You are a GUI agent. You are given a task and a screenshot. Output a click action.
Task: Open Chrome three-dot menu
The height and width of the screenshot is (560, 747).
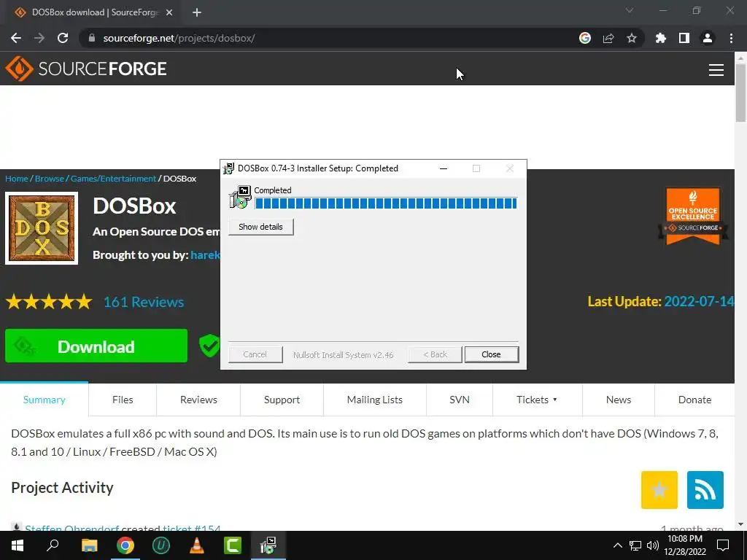click(731, 38)
